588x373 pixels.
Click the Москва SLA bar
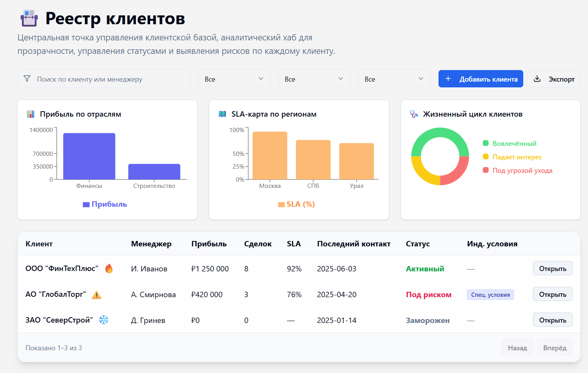pos(270,156)
